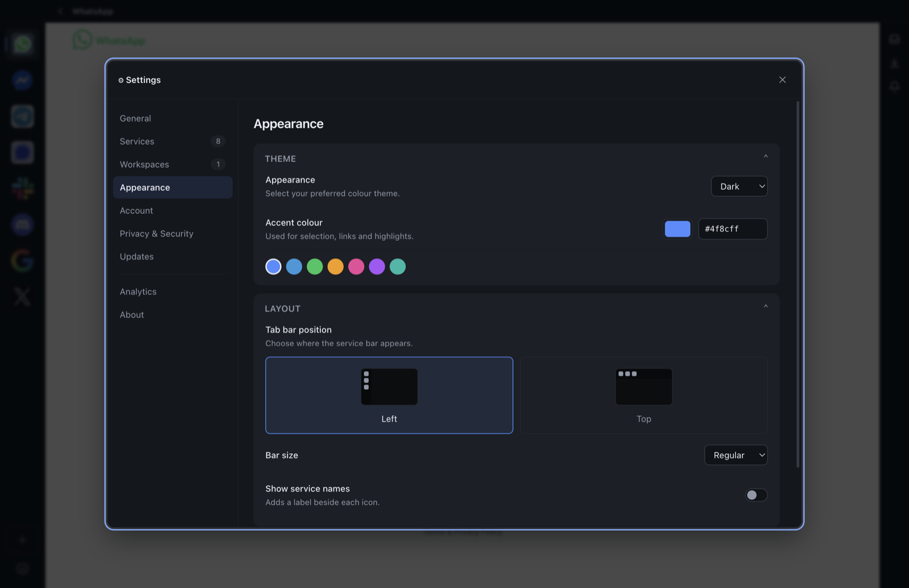This screenshot has height=588, width=909.
Task: Open the Regular bar size dropdown
Action: click(x=736, y=455)
